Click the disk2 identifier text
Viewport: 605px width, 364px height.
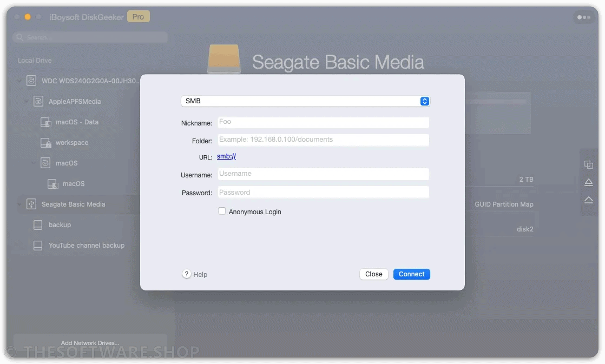point(525,229)
